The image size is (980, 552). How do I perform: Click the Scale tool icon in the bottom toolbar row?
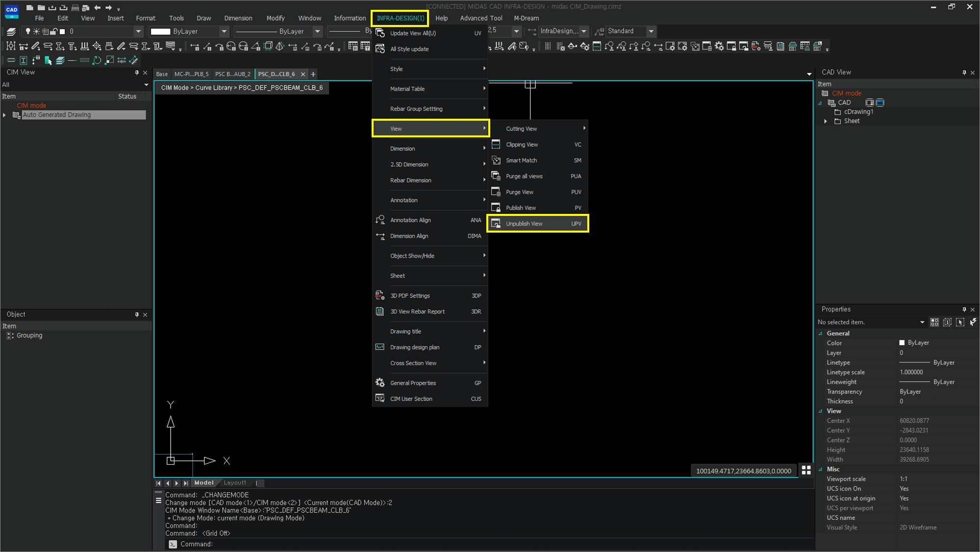[109, 60]
